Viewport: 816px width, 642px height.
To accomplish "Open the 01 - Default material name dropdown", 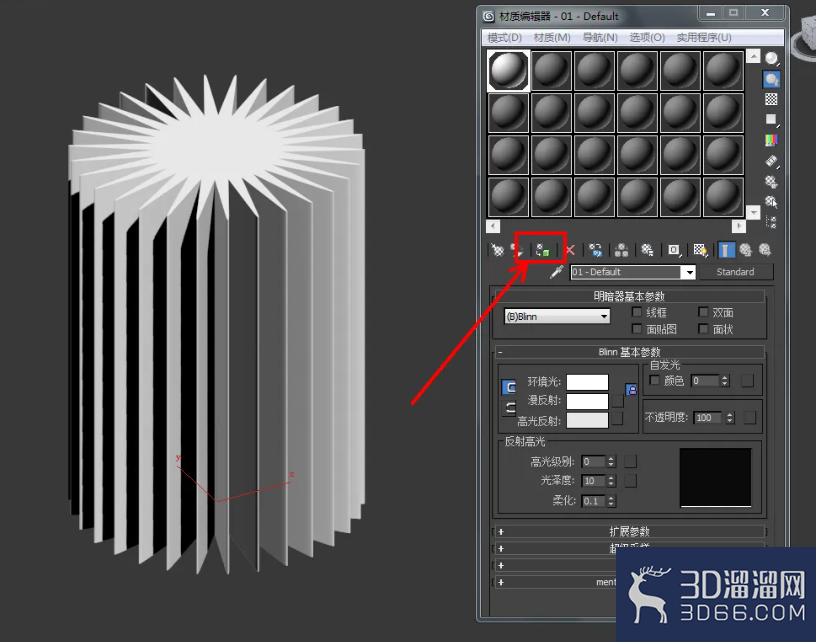I will click(x=690, y=272).
